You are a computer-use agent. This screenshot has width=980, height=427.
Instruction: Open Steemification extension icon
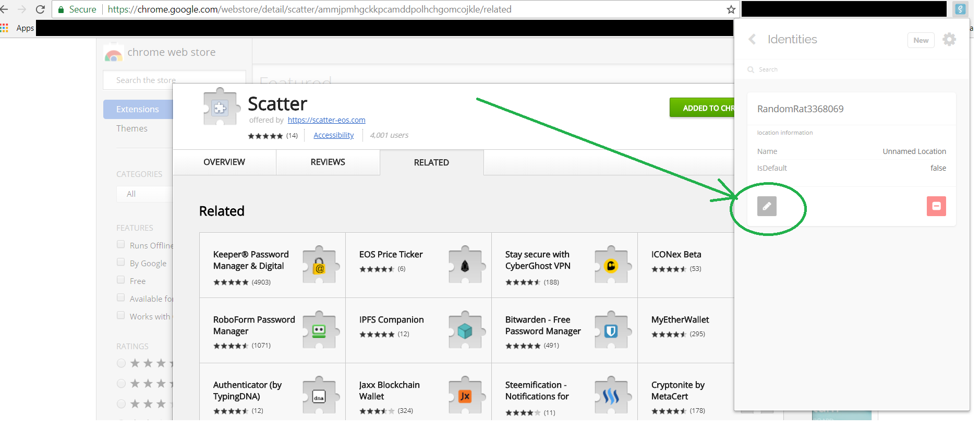(612, 396)
